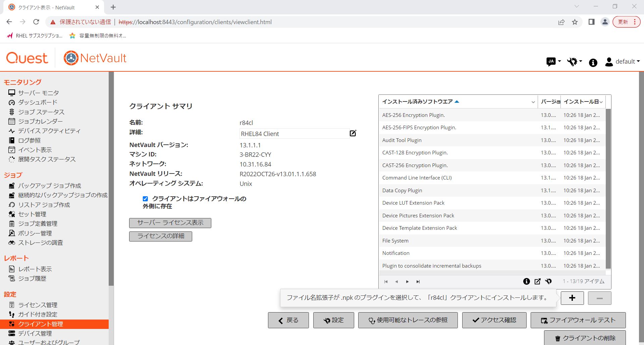Click クライアントの削除 button

coord(585,338)
